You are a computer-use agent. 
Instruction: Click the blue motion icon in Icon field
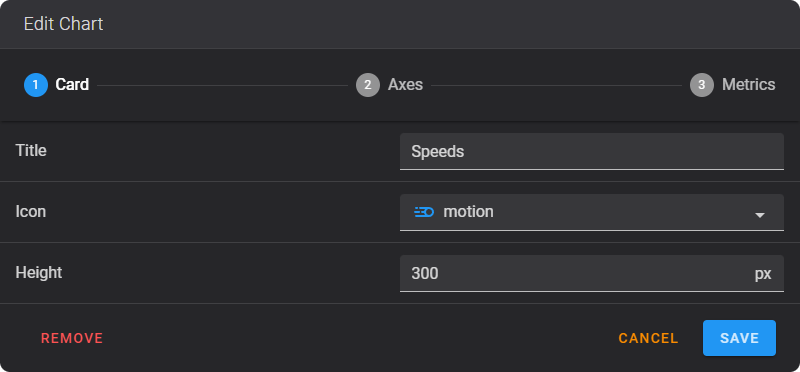(424, 212)
